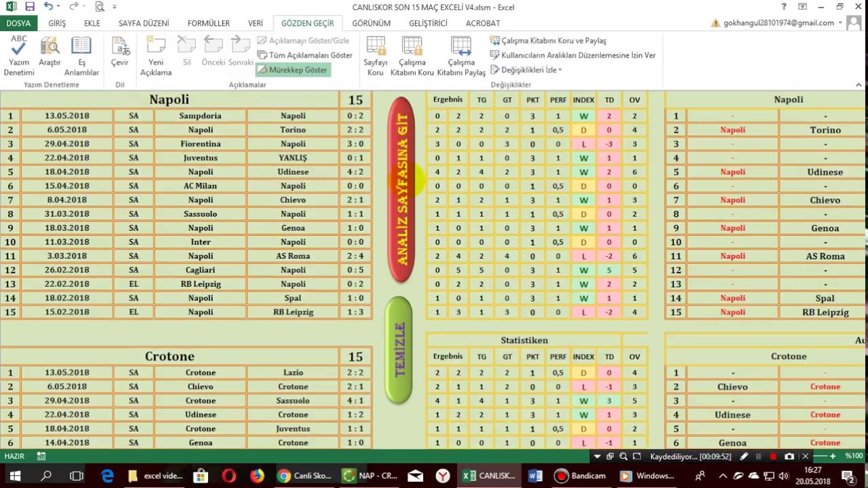Click the zoom in plus on status bar
The width and height of the screenshot is (868, 488).
click(x=833, y=456)
